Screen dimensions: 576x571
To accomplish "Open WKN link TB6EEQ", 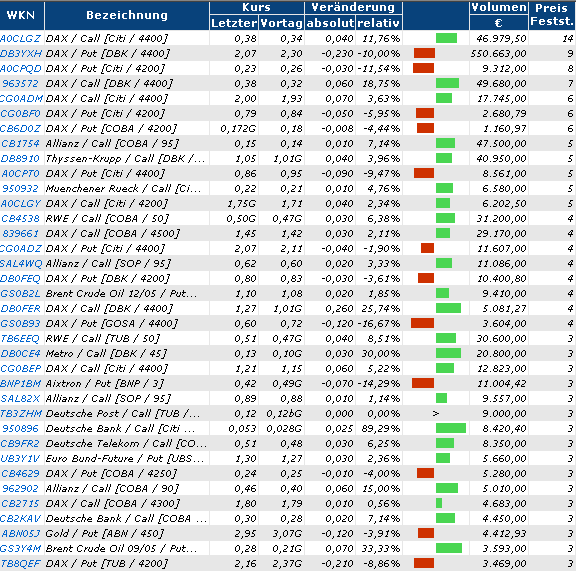I will coord(20,338).
